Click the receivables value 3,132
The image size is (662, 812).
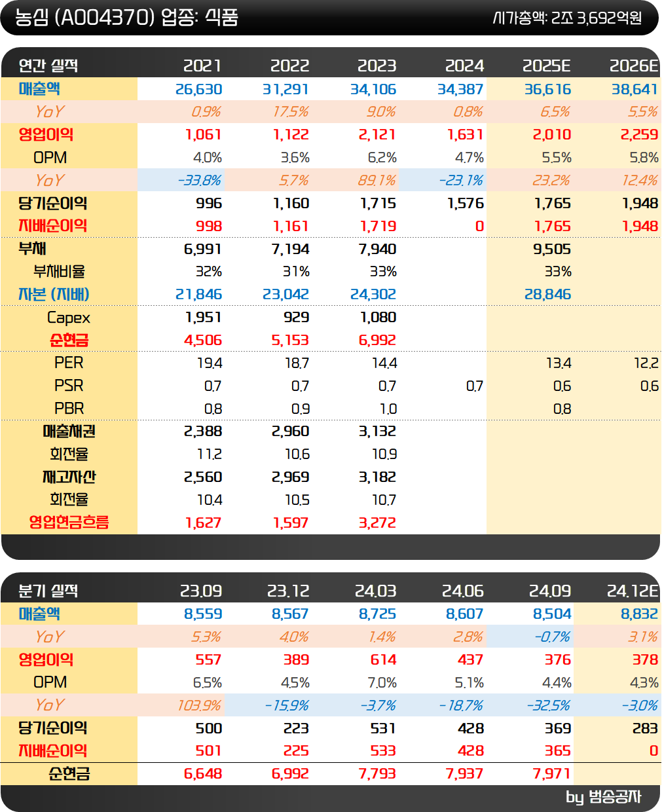[378, 431]
